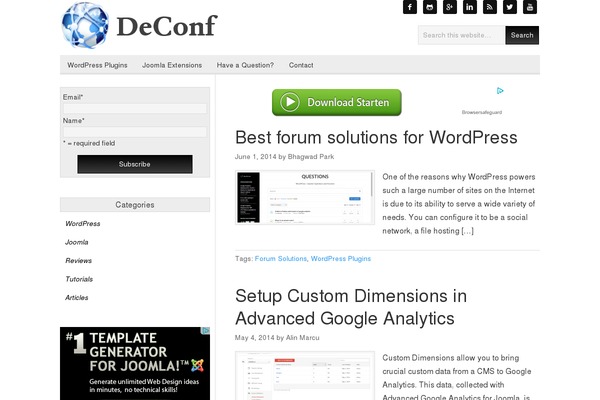Select the Articles category
The height and width of the screenshot is (400, 600).
[x=77, y=297]
